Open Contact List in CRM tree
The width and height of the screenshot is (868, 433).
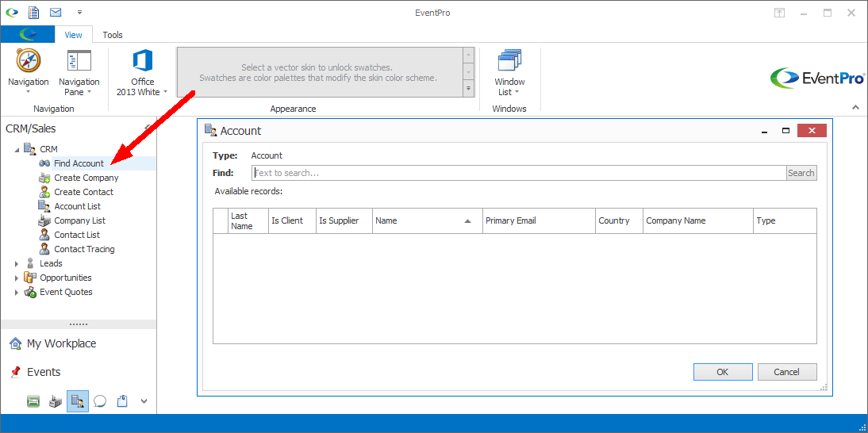77,235
